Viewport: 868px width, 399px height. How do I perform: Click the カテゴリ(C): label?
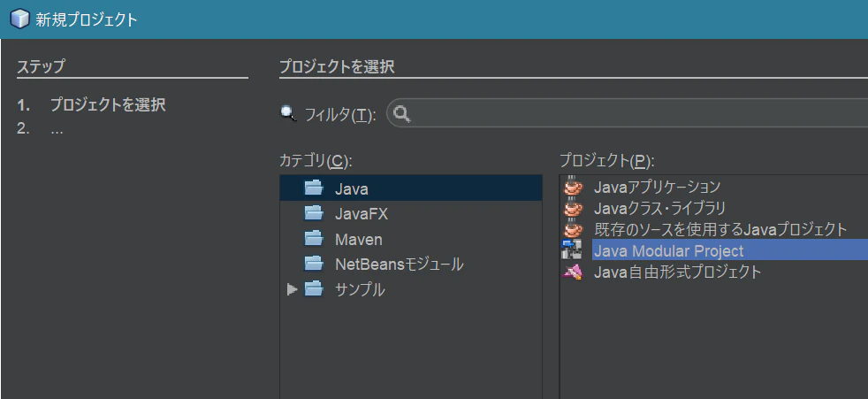click(x=316, y=161)
